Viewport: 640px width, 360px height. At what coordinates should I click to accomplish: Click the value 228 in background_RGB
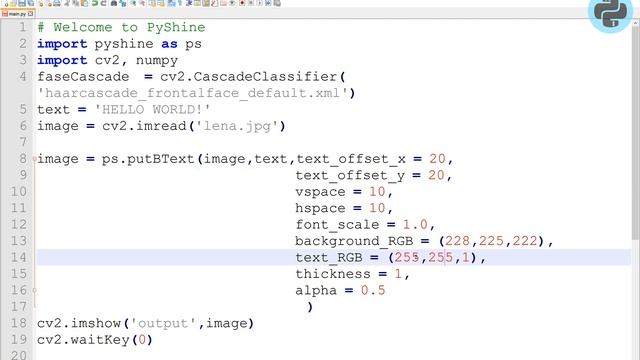pos(458,241)
